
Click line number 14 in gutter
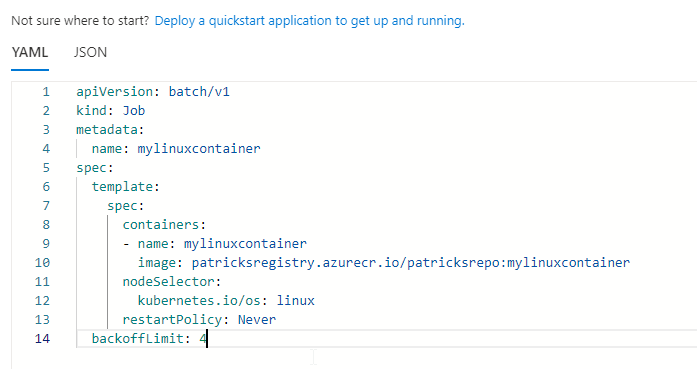tap(43, 339)
